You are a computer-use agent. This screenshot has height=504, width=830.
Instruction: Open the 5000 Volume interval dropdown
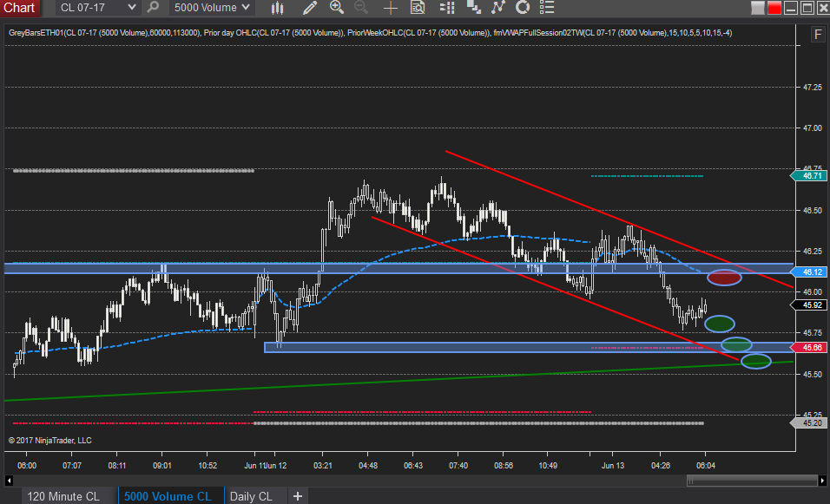point(212,8)
